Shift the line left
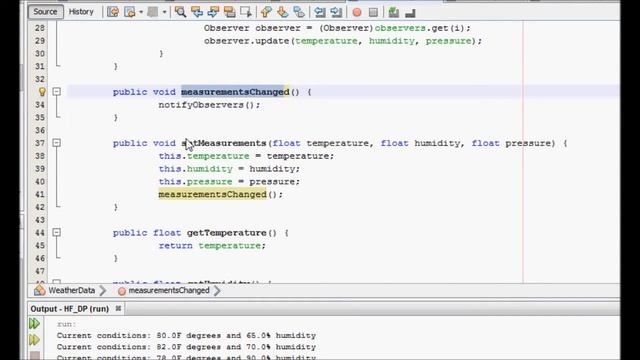This screenshot has width=640, height=360. [320, 12]
